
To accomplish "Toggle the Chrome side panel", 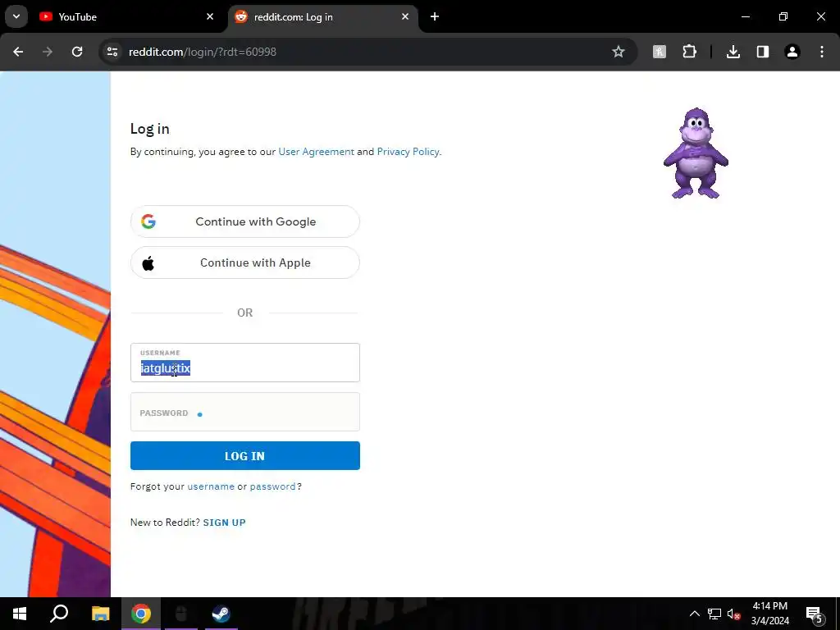I will (762, 52).
